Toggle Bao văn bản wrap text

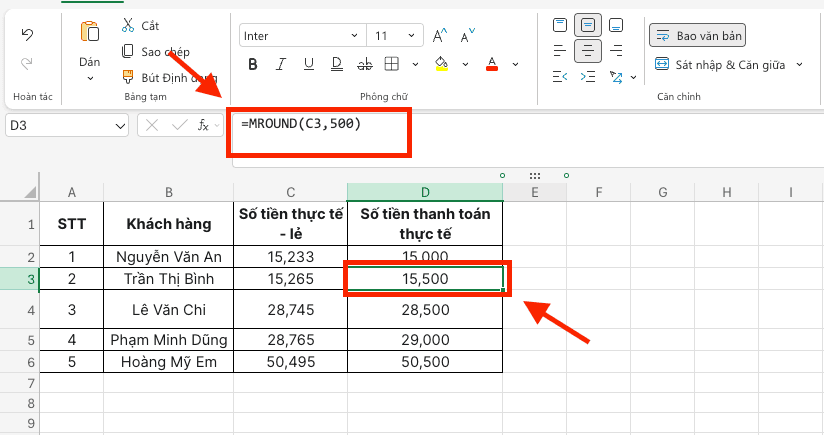(x=697, y=36)
